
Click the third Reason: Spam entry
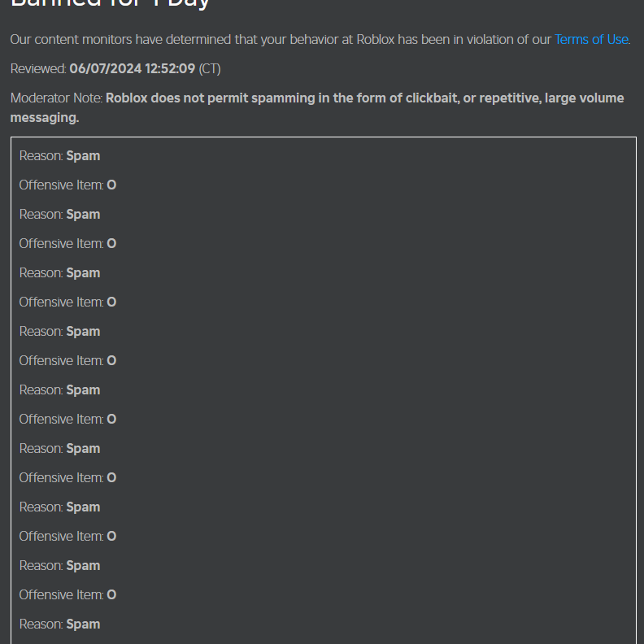(x=59, y=273)
